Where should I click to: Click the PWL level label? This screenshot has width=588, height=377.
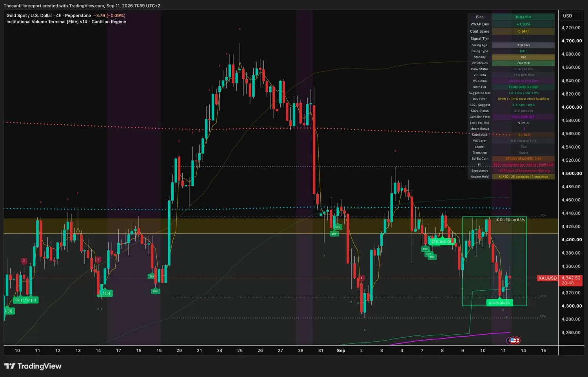point(543,316)
